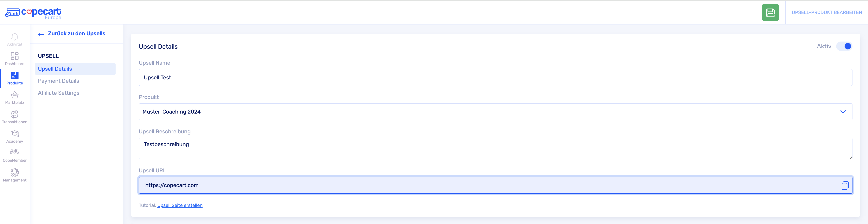The width and height of the screenshot is (868, 224).
Task: Go to the Dashboard icon
Action: (x=15, y=56)
